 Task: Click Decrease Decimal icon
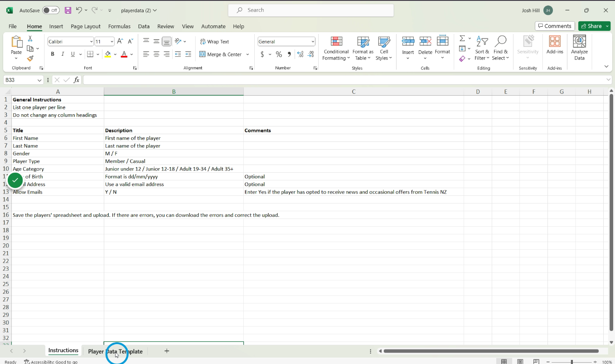click(x=311, y=54)
